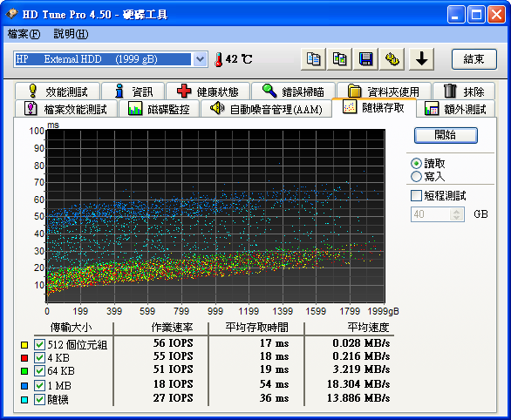This screenshot has height=420, width=511.
Task: Open the options wrench icon
Action: click(x=392, y=59)
